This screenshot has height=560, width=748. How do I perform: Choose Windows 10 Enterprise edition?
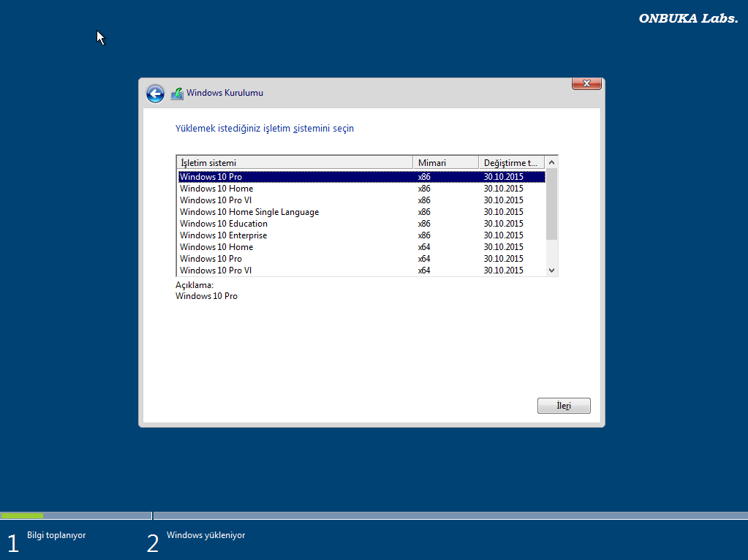[362, 235]
